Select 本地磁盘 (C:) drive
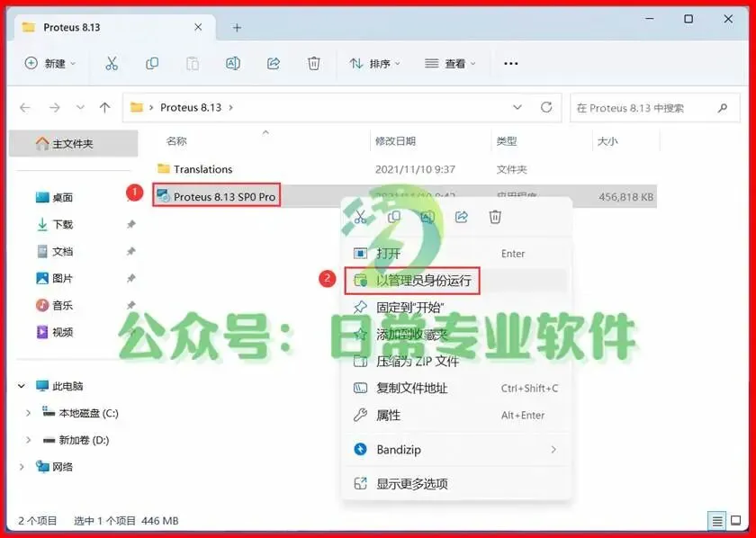 (80, 413)
